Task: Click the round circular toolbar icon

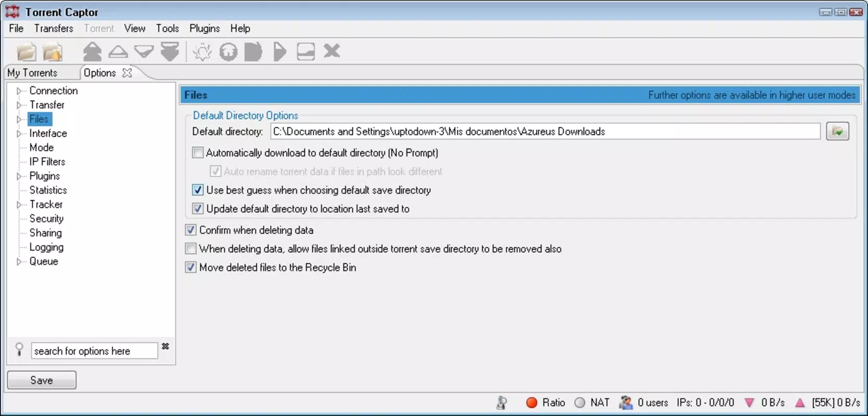Action: (x=228, y=52)
